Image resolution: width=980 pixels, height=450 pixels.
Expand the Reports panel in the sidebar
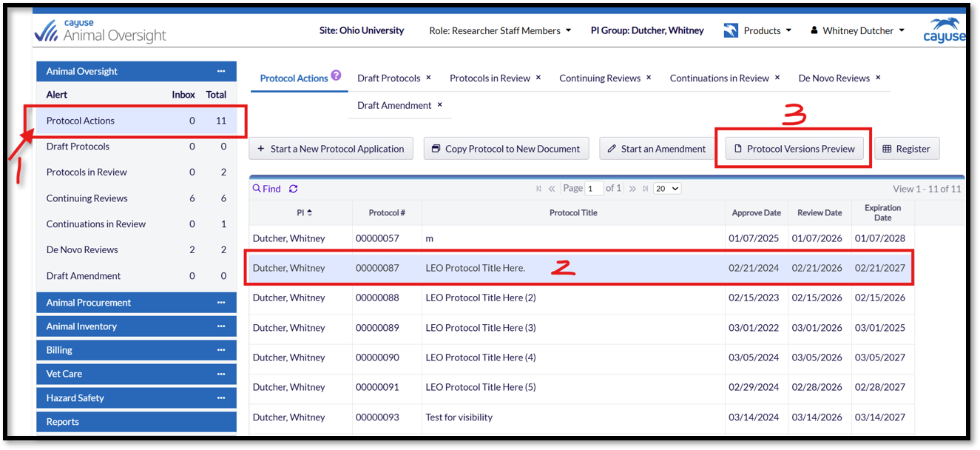click(137, 422)
